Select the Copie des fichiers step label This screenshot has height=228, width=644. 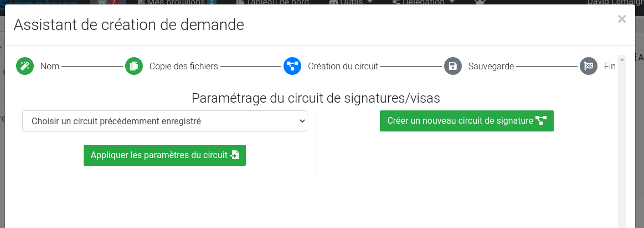[x=183, y=67]
